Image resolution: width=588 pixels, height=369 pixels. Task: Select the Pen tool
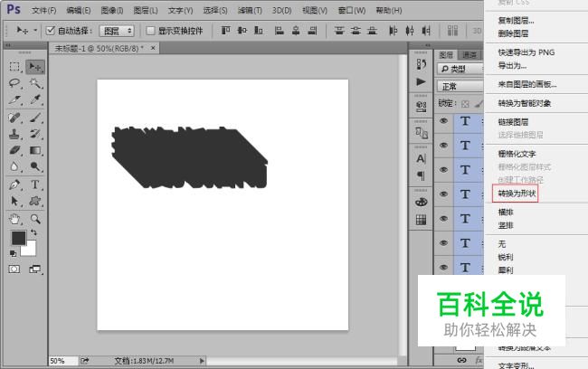(x=14, y=184)
